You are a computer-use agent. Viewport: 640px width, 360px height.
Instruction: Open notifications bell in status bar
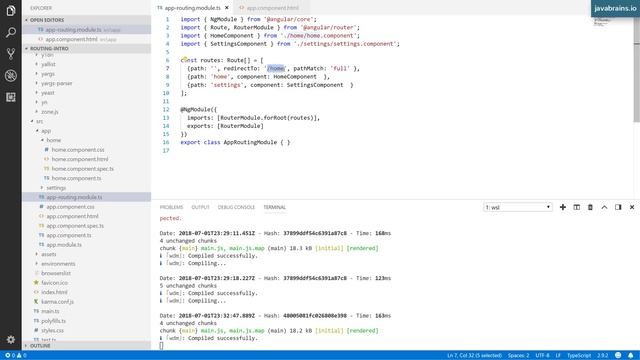(631, 356)
